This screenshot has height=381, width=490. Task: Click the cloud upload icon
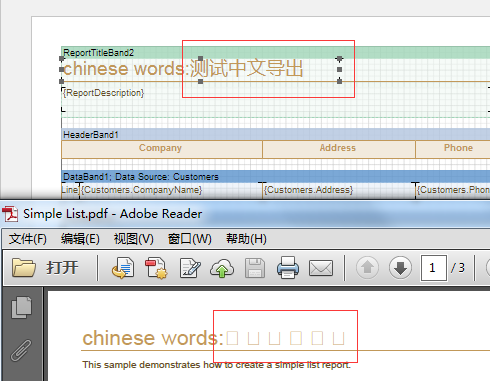[222, 268]
